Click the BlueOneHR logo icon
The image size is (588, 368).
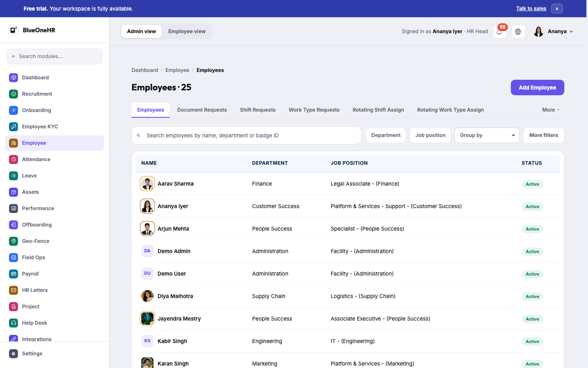coord(13,30)
